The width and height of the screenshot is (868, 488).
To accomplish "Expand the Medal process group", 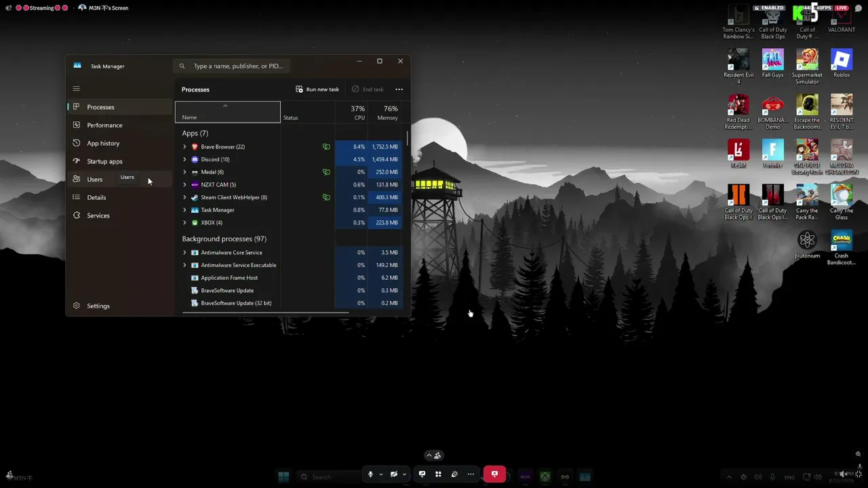I will pyautogui.click(x=184, y=172).
